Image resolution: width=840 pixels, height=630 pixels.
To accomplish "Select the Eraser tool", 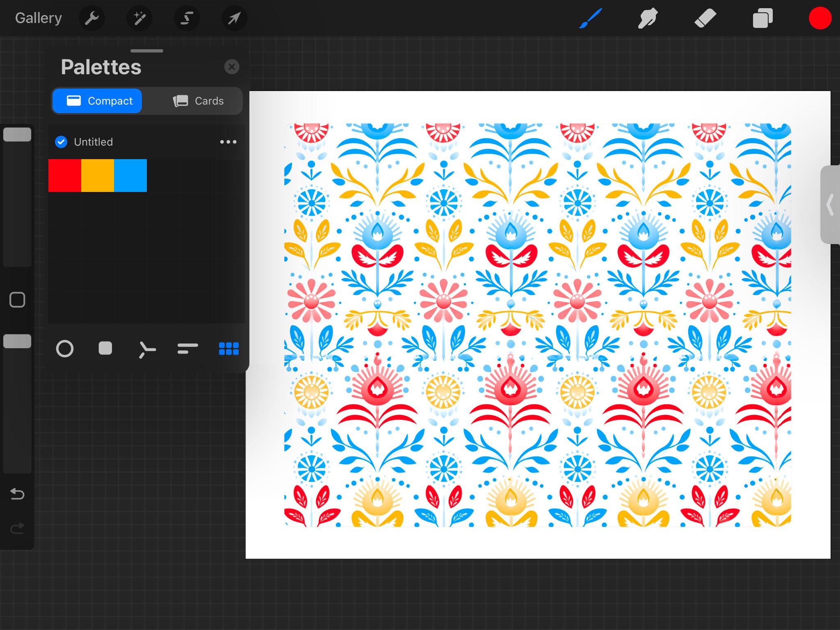I will (705, 18).
